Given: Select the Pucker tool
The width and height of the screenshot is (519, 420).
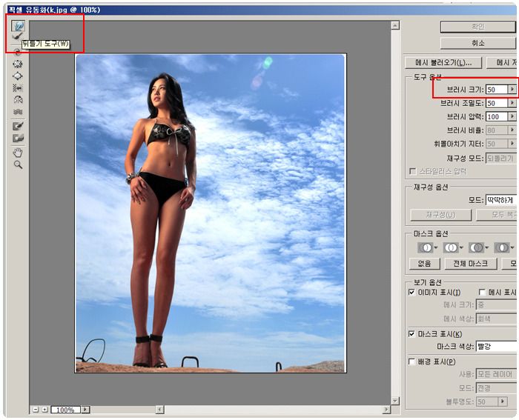Looking at the screenshot, I should click(x=18, y=64).
